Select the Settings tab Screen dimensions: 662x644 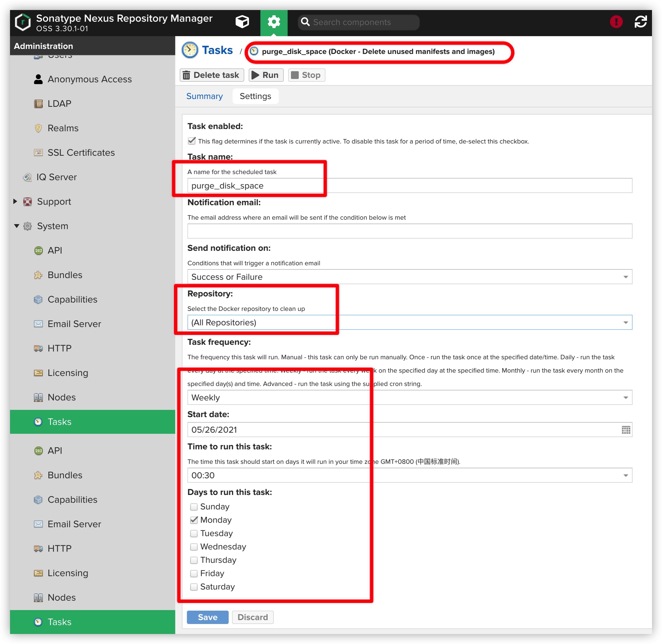(x=255, y=96)
